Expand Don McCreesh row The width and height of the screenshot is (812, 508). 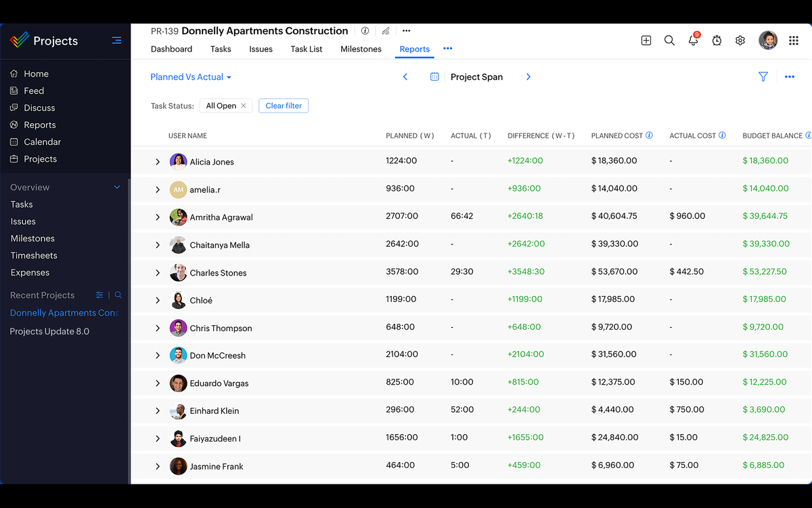click(x=158, y=356)
